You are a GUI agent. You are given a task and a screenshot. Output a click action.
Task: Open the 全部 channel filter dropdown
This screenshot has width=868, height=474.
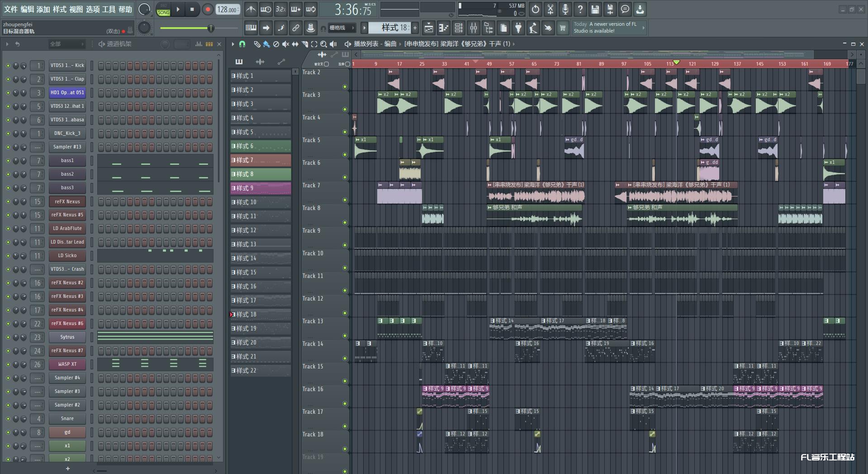pyautogui.click(x=66, y=44)
